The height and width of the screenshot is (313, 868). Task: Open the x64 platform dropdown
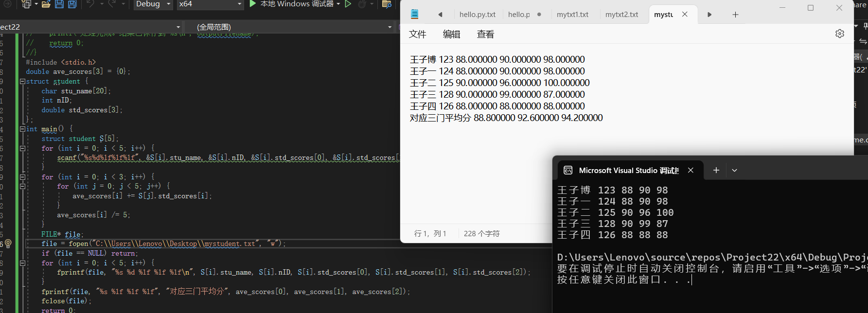210,4
